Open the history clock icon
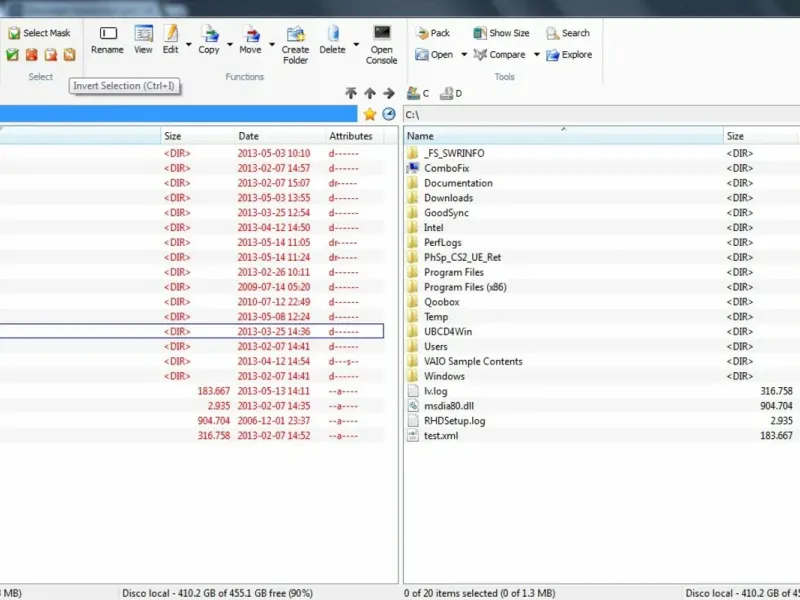Viewport: 800px width, 600px height. (x=389, y=114)
